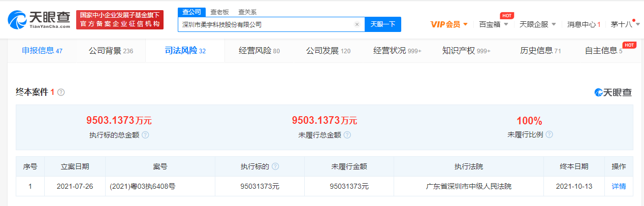
Task: Switch to 经营风险 tab
Action: [259, 51]
